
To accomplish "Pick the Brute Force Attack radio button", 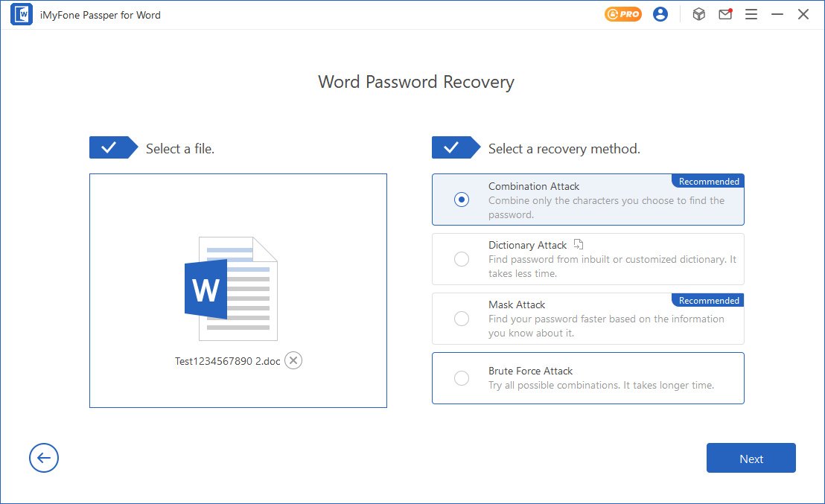I will (x=462, y=378).
